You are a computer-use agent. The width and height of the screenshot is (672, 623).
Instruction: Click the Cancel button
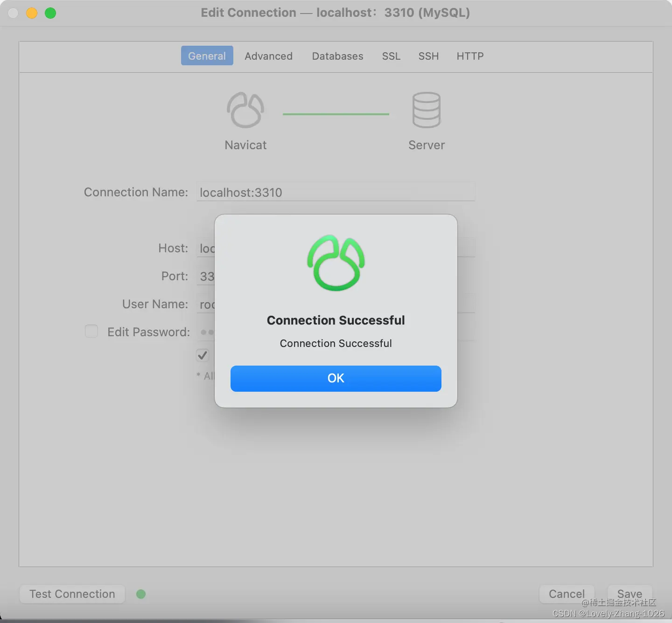(x=567, y=594)
